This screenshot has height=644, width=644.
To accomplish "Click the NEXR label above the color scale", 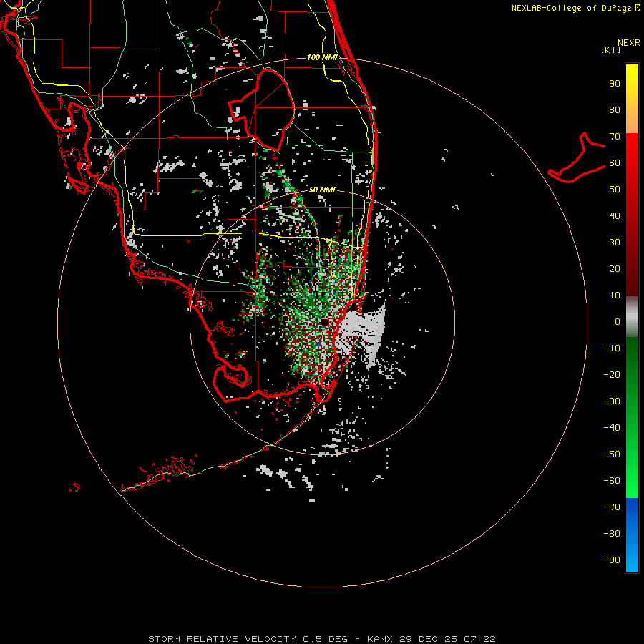I will (x=629, y=43).
